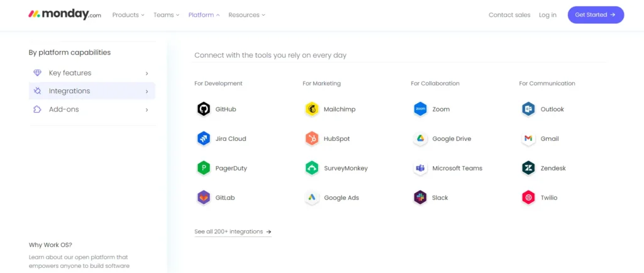This screenshot has height=273, width=644.
Task: Choose the Google Ads icon
Action: (x=312, y=198)
